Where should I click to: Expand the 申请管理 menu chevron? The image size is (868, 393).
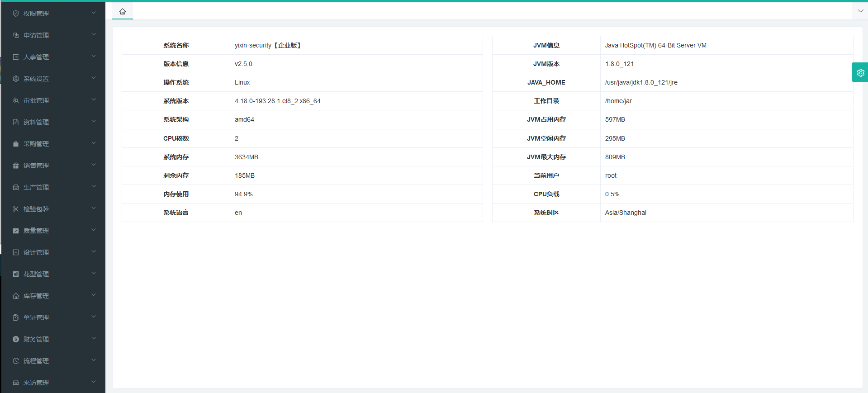click(94, 34)
